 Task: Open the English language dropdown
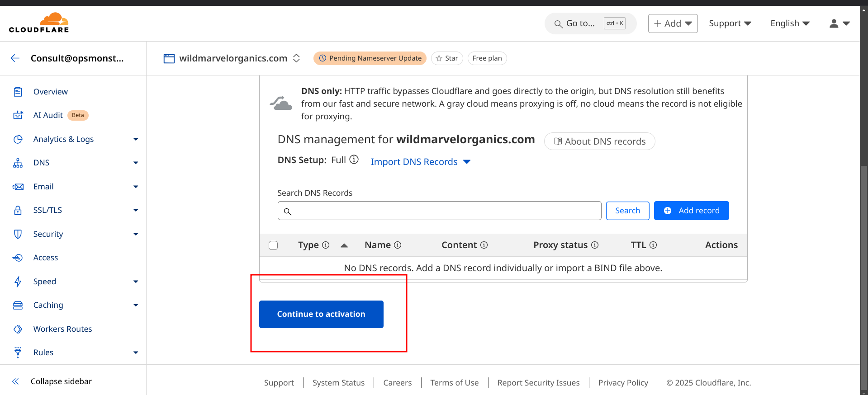pyautogui.click(x=790, y=24)
